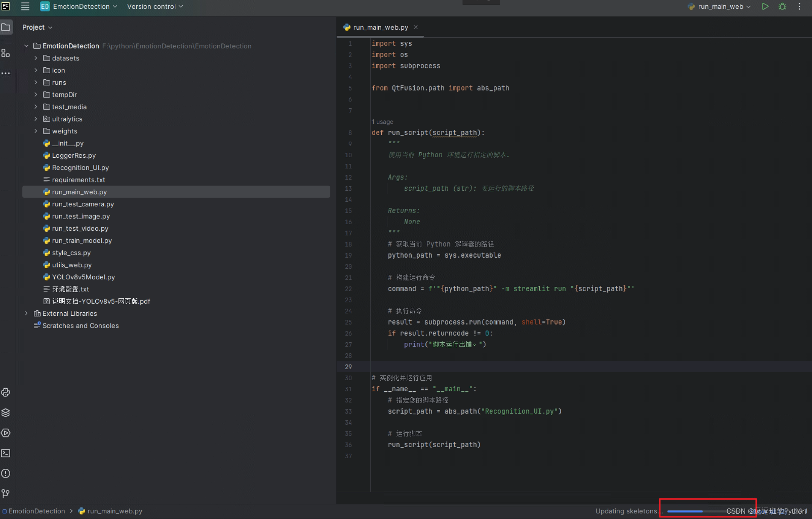Open the Git tool window

coord(6,493)
